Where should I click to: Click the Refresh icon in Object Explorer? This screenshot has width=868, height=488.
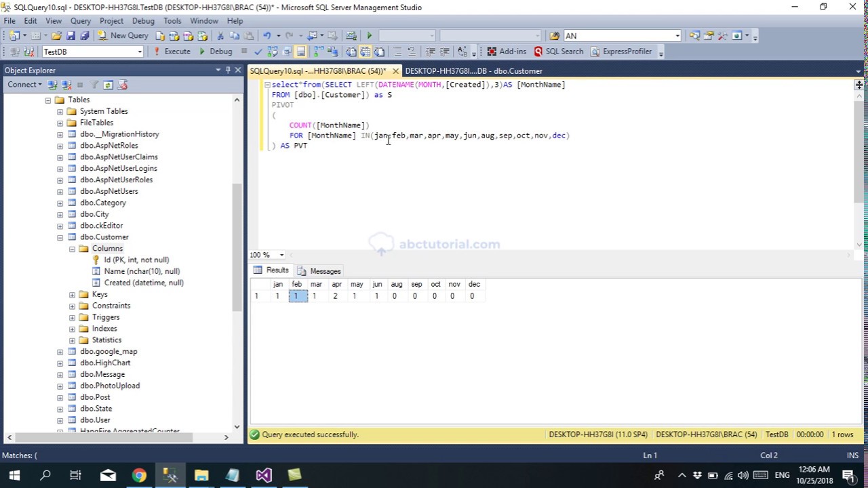108,85
